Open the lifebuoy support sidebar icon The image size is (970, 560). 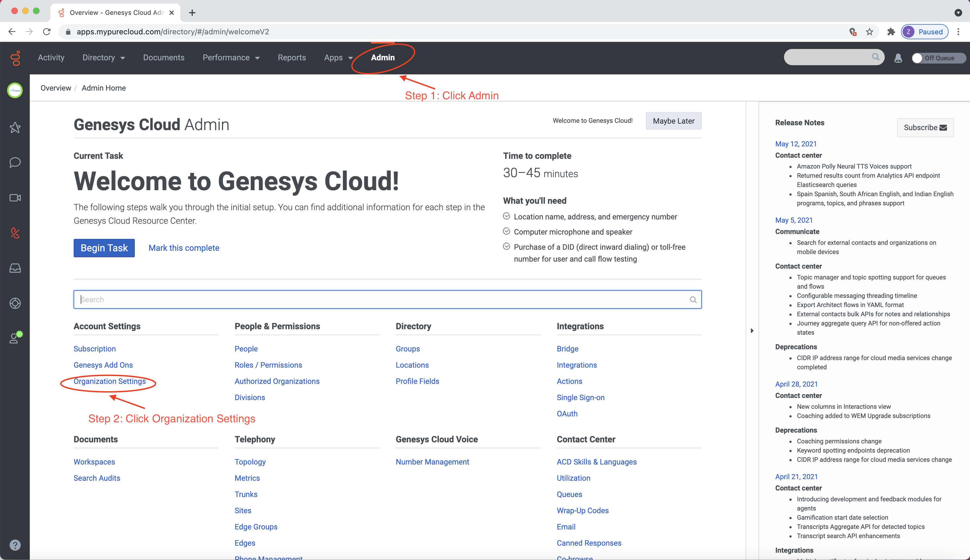point(15,303)
